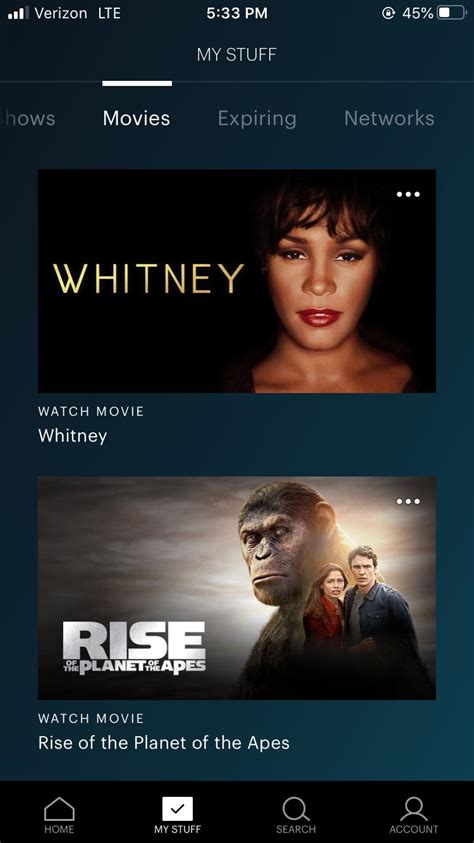Viewport: 474px width, 843px height.
Task: Switch to the Networks tab
Action: (x=389, y=118)
